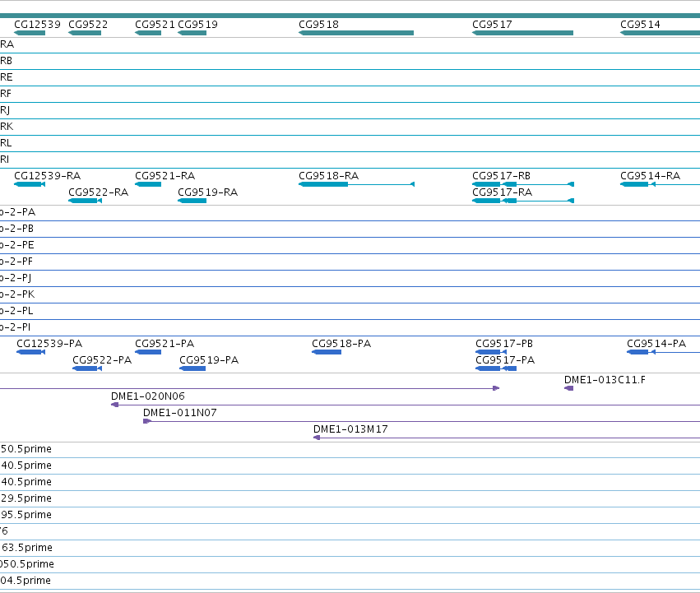Click the DME1-013M17 purple start arrowhead
Screen dimensions: 700x593
(317, 438)
